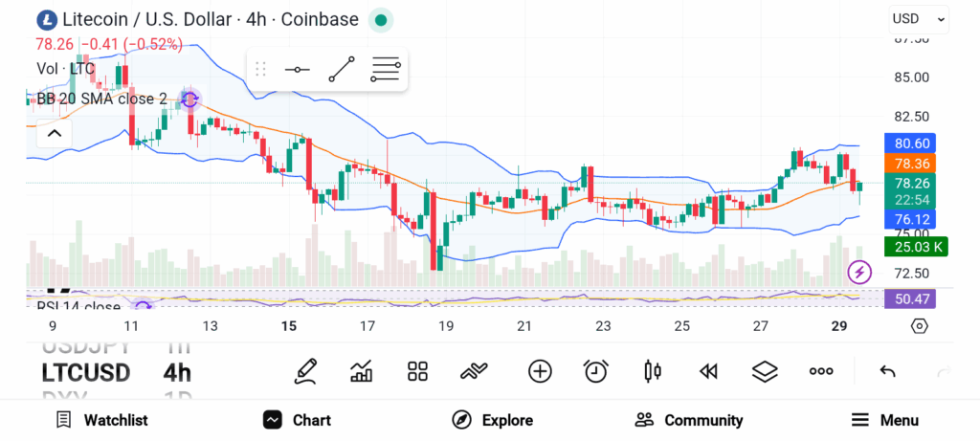Open chart type bar icon
This screenshot has height=441, width=980.
362,371
